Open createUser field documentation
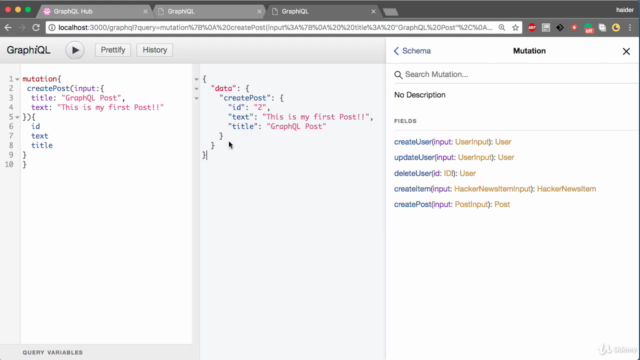 (x=413, y=142)
